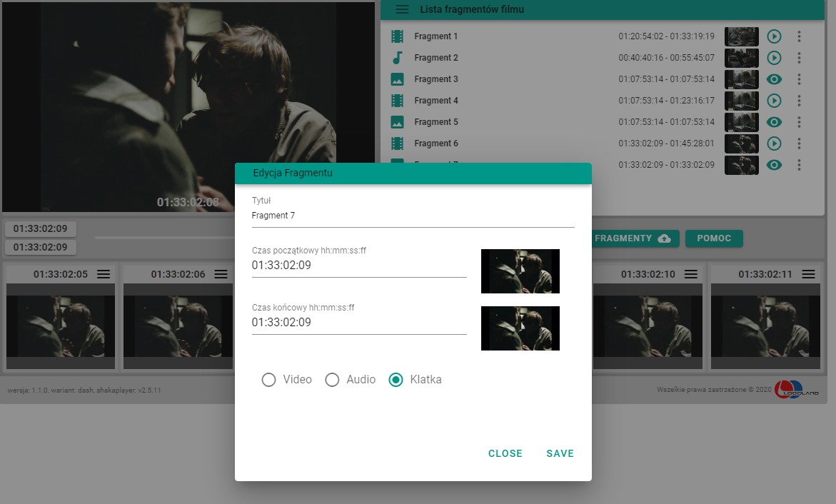Viewport: 836px width, 504px height.
Task: Click the time range 00:40:40:16 - 00:55:45:07
Action: point(667,58)
